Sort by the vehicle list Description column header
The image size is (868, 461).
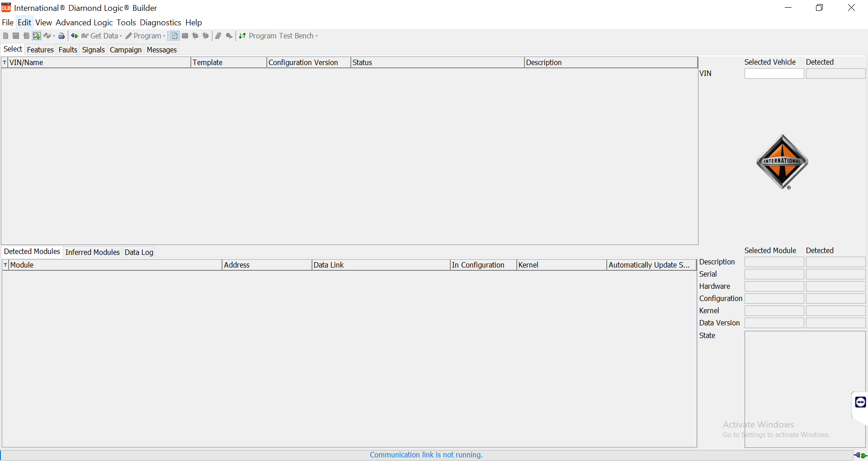[611, 62]
